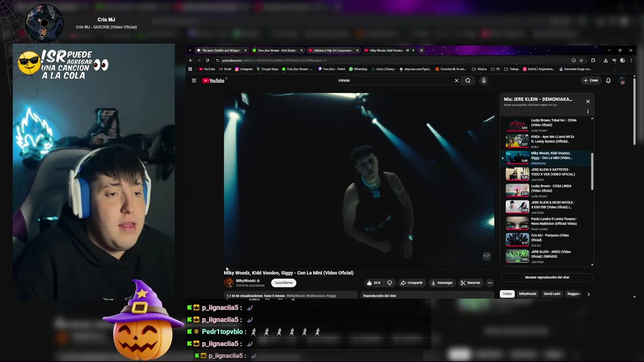Click the magnifier search button
Viewport: 644px width, 362px height.
pos(468,80)
